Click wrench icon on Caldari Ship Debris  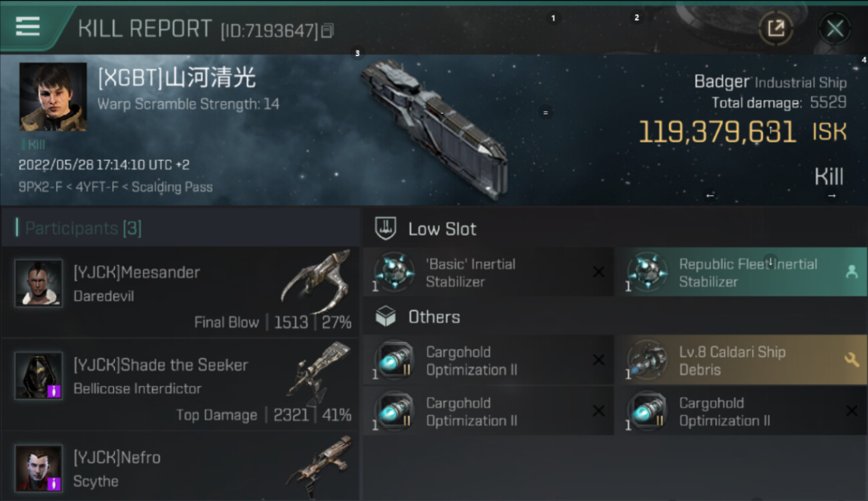(851, 361)
